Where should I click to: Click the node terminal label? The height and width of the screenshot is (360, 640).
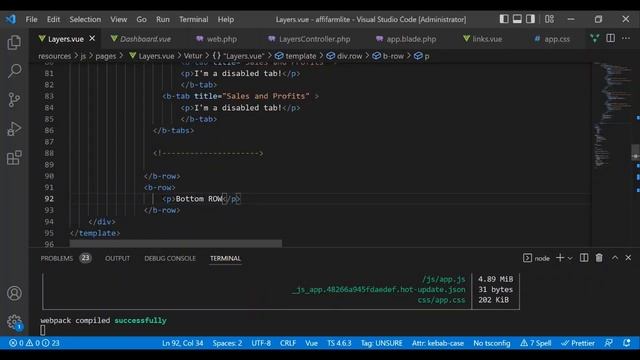click(x=536, y=258)
